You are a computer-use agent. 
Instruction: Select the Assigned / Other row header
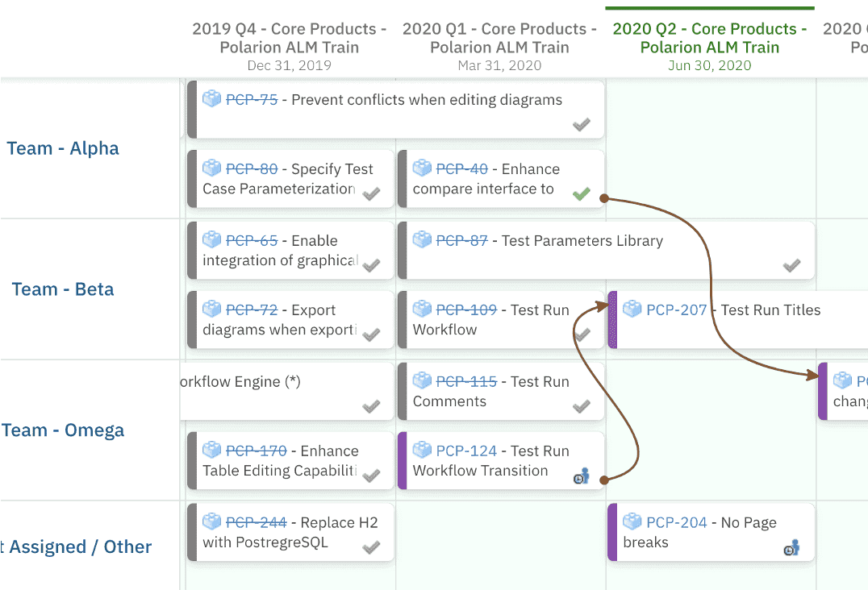click(76, 546)
